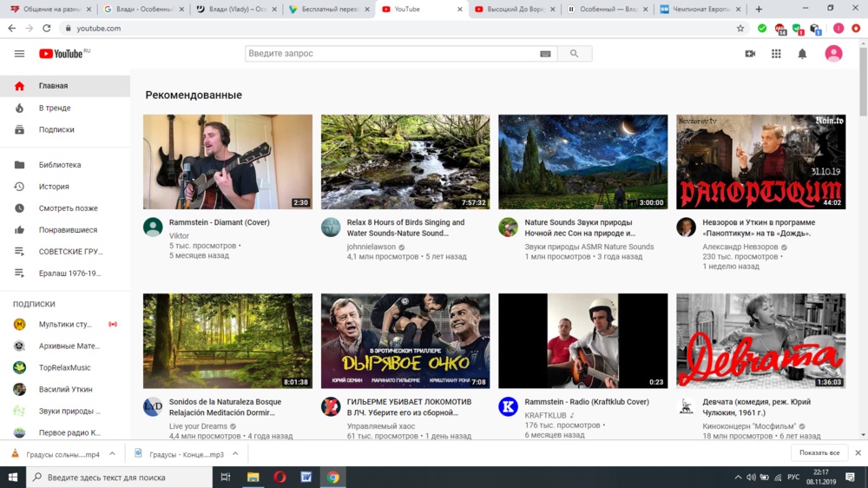Open the Девчата movie thumbnail
The image size is (868, 488).
pyautogui.click(x=760, y=340)
